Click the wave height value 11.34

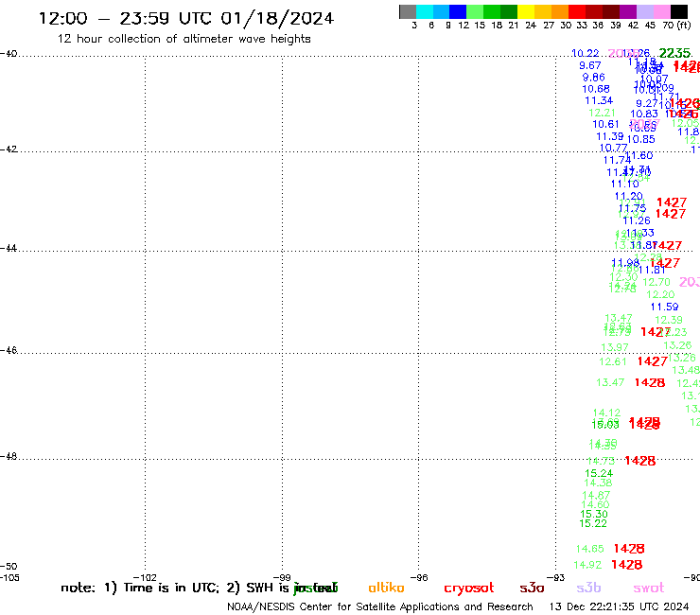coord(599,100)
